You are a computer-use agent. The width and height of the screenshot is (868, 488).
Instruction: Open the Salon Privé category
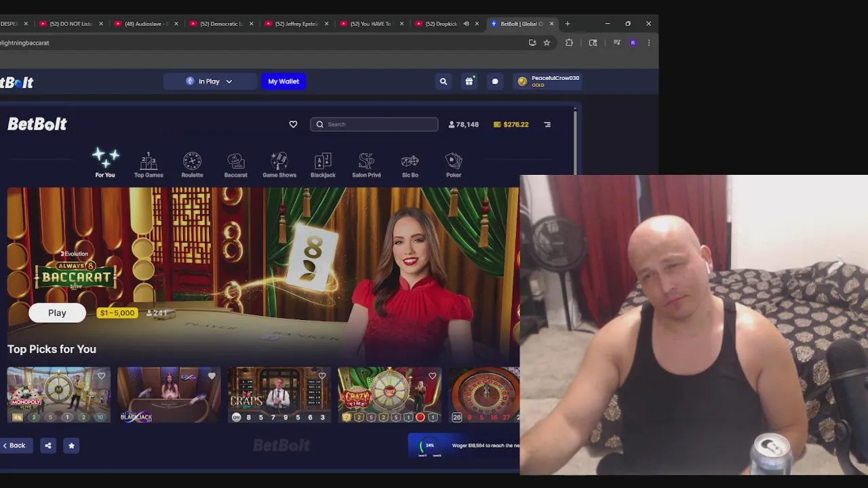tap(366, 165)
